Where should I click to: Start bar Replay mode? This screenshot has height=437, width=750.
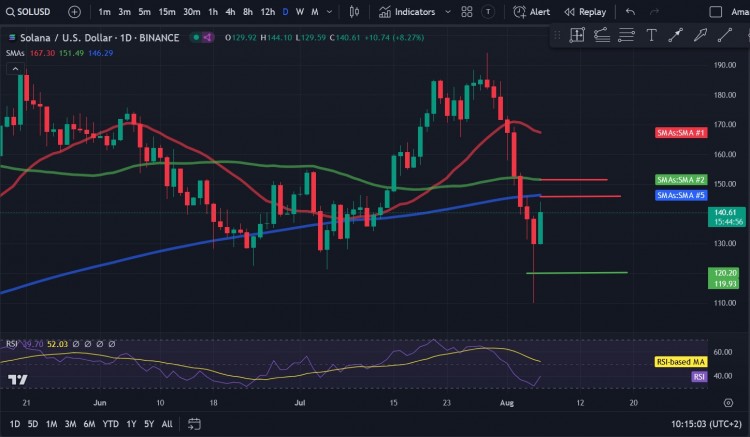[x=585, y=12]
